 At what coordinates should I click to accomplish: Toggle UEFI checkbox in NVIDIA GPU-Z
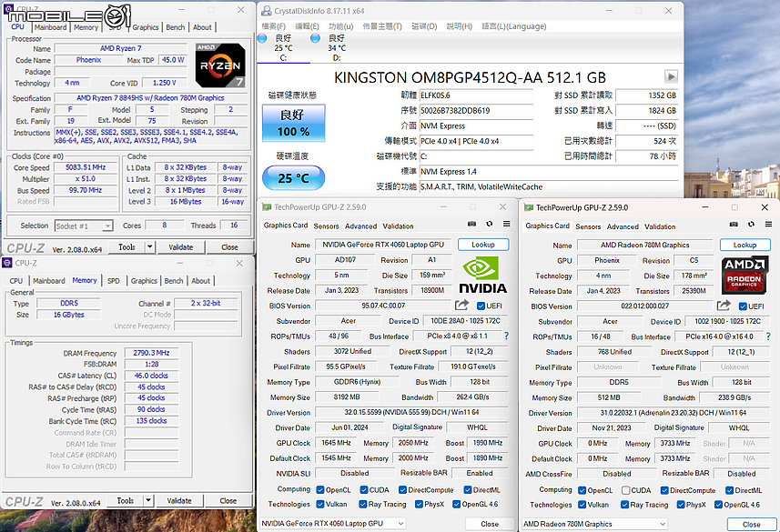(481, 306)
